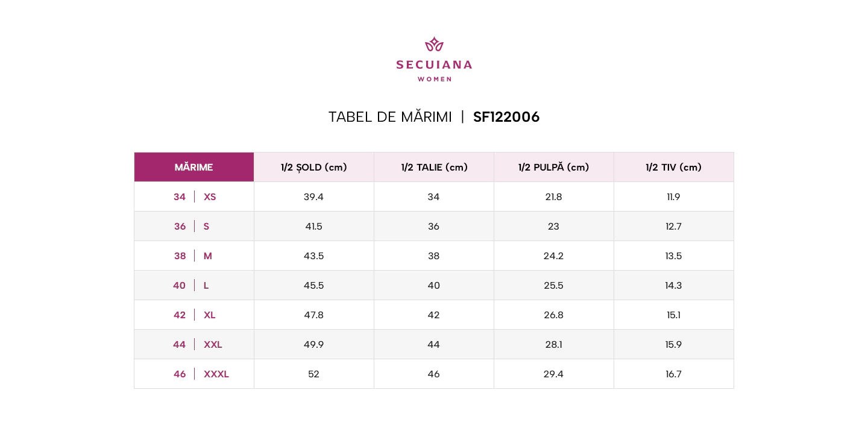The height and width of the screenshot is (434, 868).
Task: Click the SECUIANA brand name text
Action: tap(434, 64)
